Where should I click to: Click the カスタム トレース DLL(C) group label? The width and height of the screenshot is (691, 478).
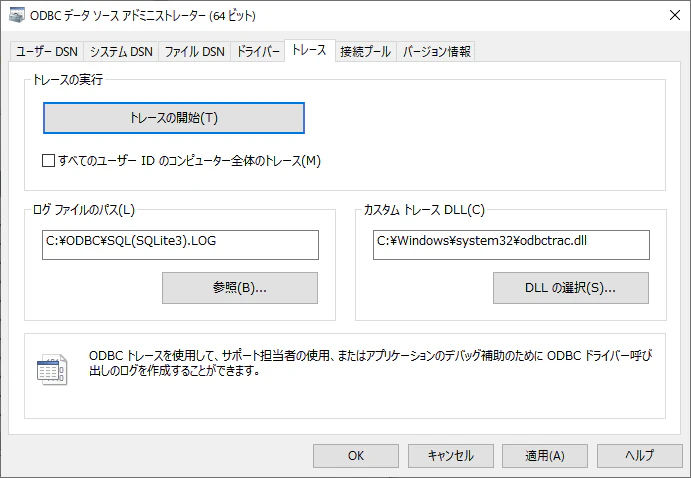424,210
